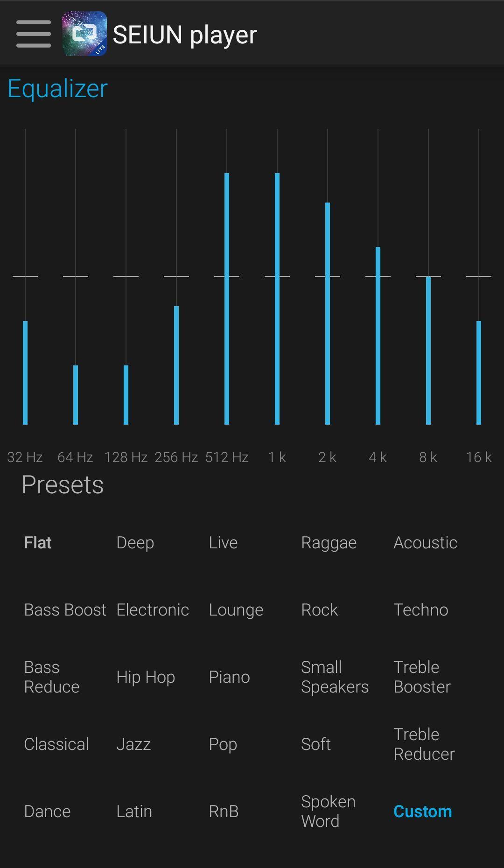Adjust the 1 k equalizer band slider
This screenshot has height=868, width=504.
click(x=277, y=277)
